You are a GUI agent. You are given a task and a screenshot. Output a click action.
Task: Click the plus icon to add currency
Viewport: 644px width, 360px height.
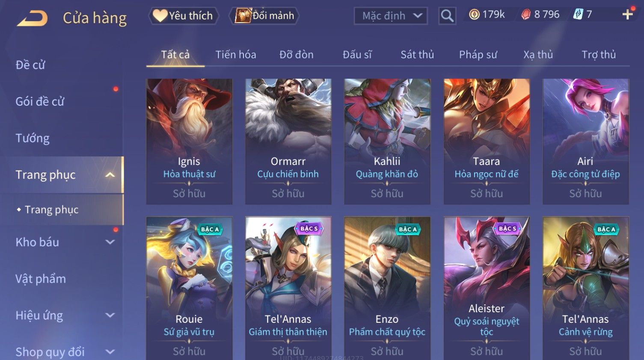[627, 15]
